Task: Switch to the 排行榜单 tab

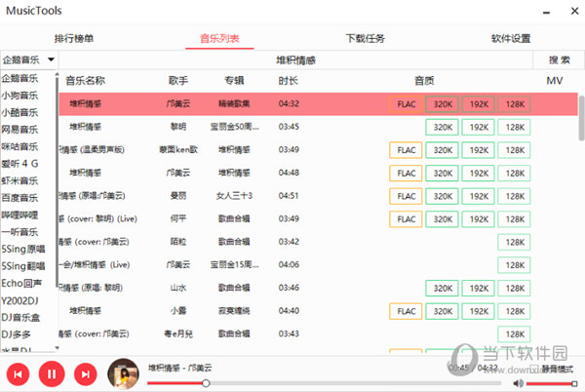Action: tap(74, 38)
